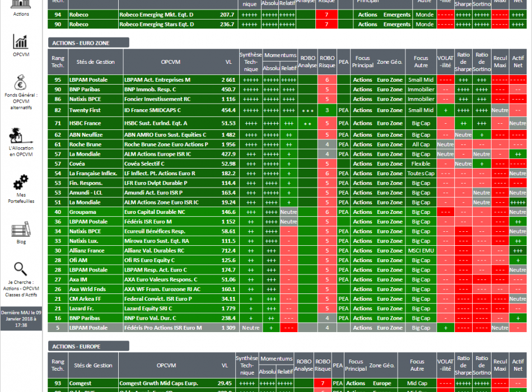This screenshot has width=532, height=392.
Task: Click the Je Cherche magnifying glass icon
Action: [20, 269]
